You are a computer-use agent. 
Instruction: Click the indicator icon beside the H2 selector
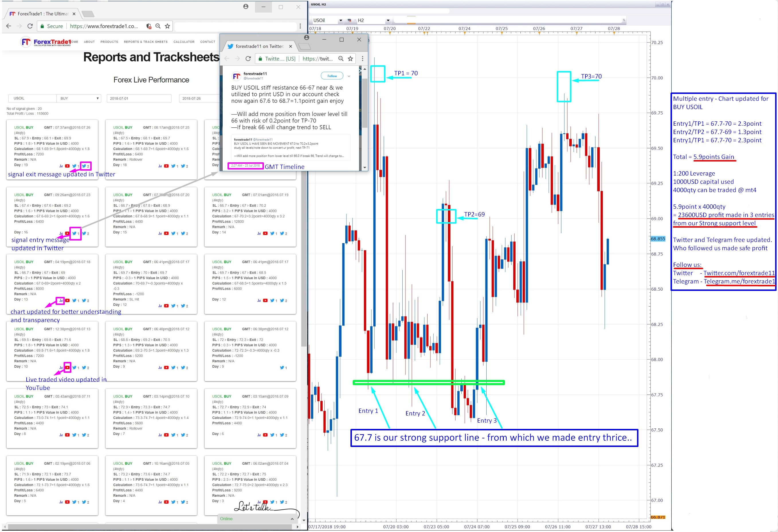click(x=350, y=20)
